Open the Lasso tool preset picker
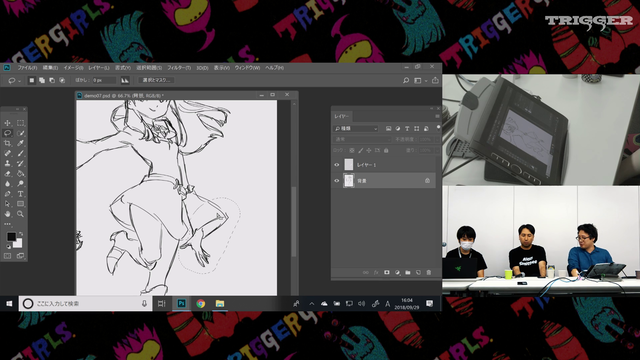This screenshot has height=360, width=640. click(14, 80)
